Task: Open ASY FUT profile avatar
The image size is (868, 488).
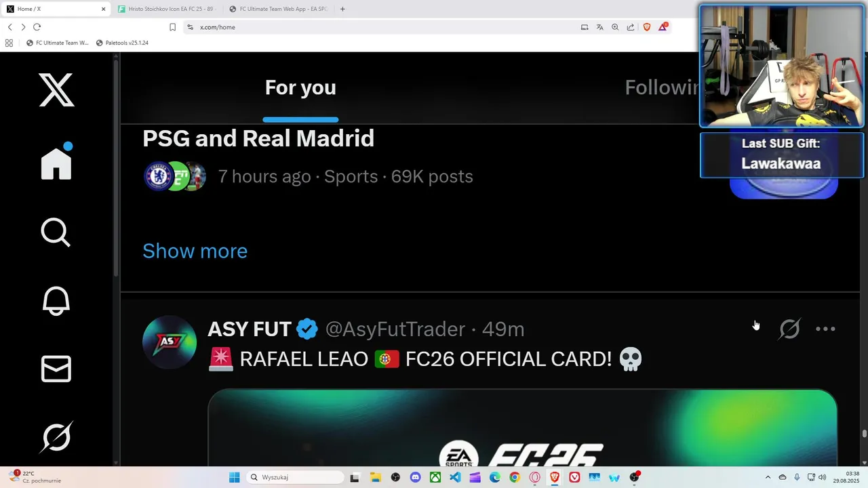Action: [x=170, y=342]
